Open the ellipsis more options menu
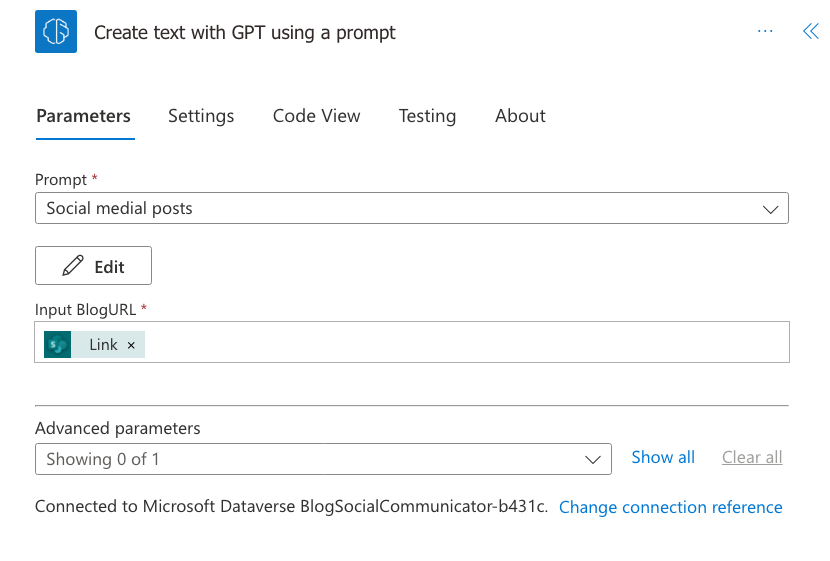 coord(765,32)
